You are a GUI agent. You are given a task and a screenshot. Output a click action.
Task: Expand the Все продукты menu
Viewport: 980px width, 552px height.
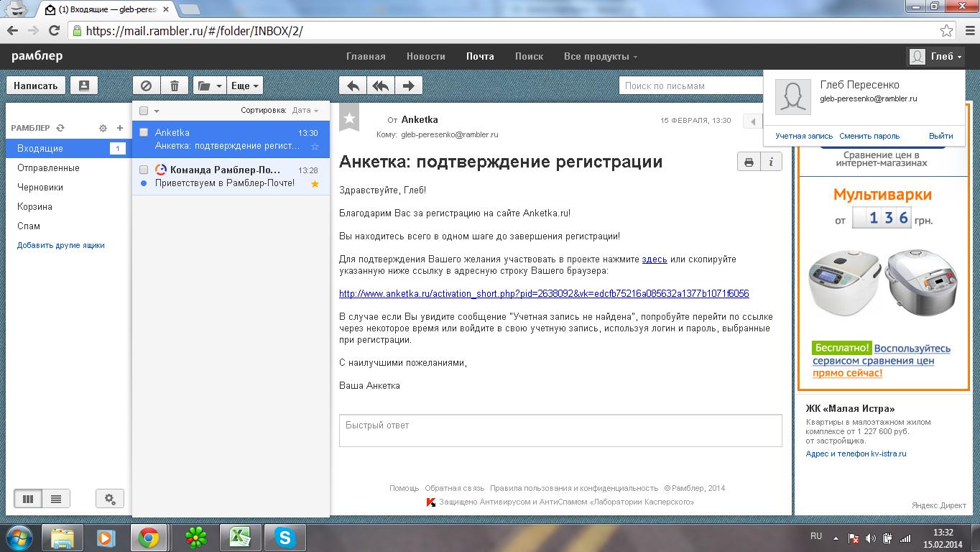click(x=601, y=56)
